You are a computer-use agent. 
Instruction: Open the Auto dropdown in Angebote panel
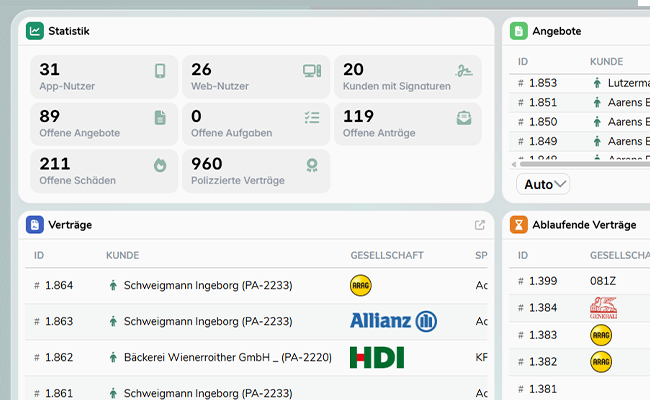pos(543,184)
